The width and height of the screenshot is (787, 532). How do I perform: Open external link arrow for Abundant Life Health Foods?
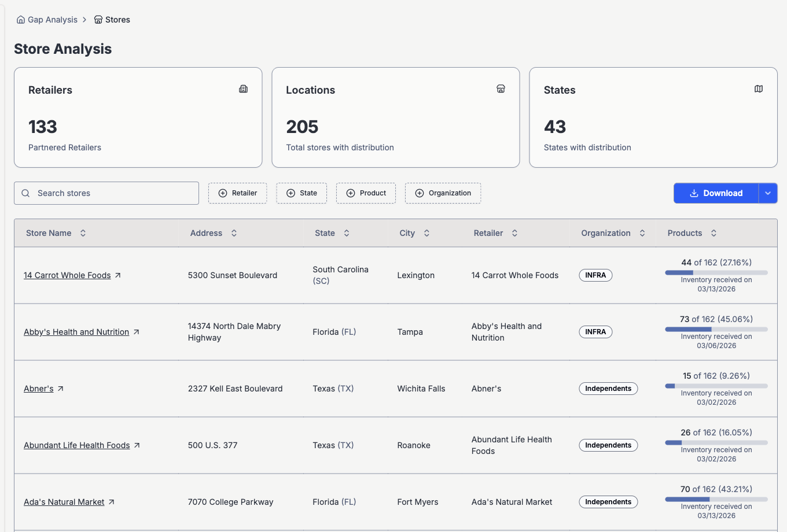[137, 445]
